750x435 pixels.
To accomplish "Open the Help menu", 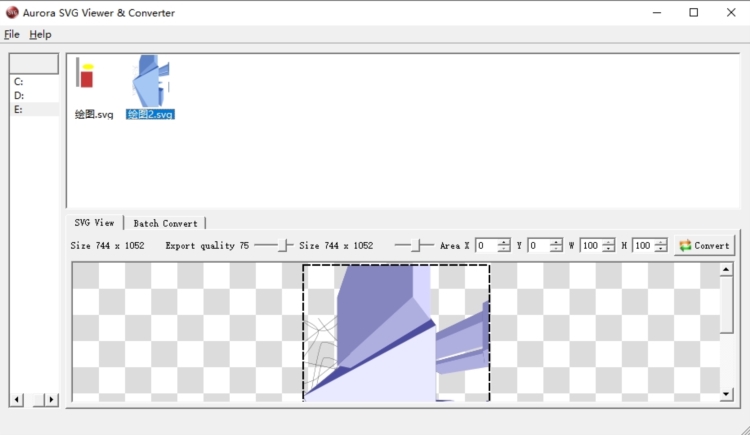I will click(40, 34).
